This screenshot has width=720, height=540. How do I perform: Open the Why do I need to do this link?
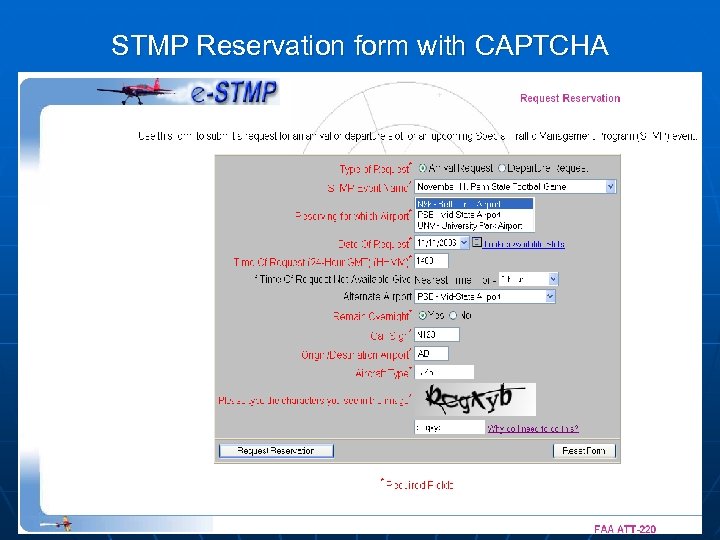click(x=533, y=428)
